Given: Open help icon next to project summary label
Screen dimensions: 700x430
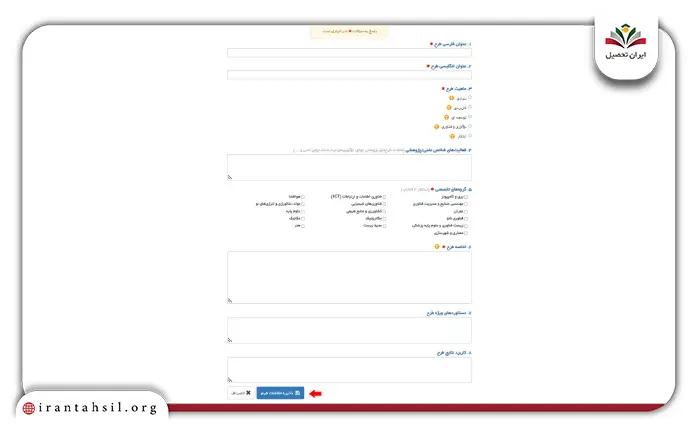Looking at the screenshot, I should coord(437,246).
